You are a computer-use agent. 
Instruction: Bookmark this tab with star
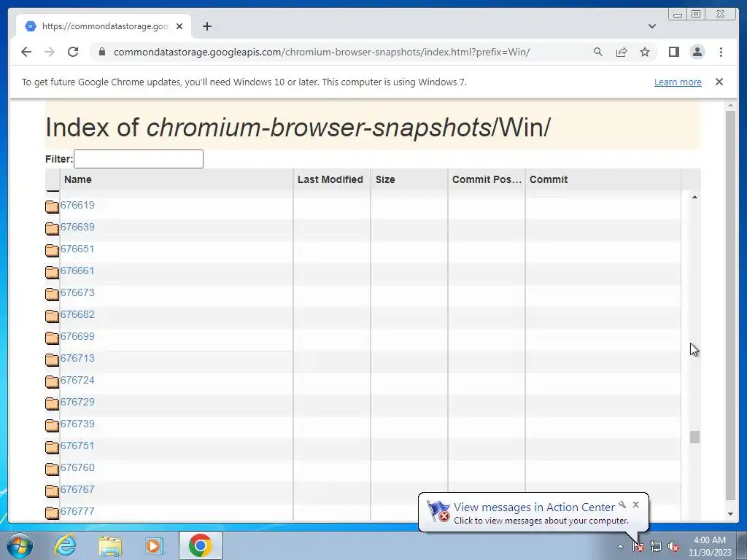pos(645,52)
